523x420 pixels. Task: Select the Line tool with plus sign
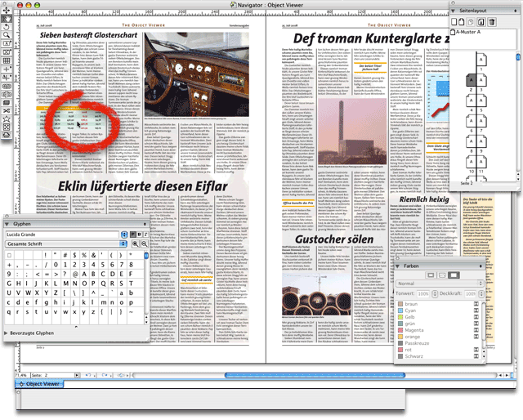(7, 69)
